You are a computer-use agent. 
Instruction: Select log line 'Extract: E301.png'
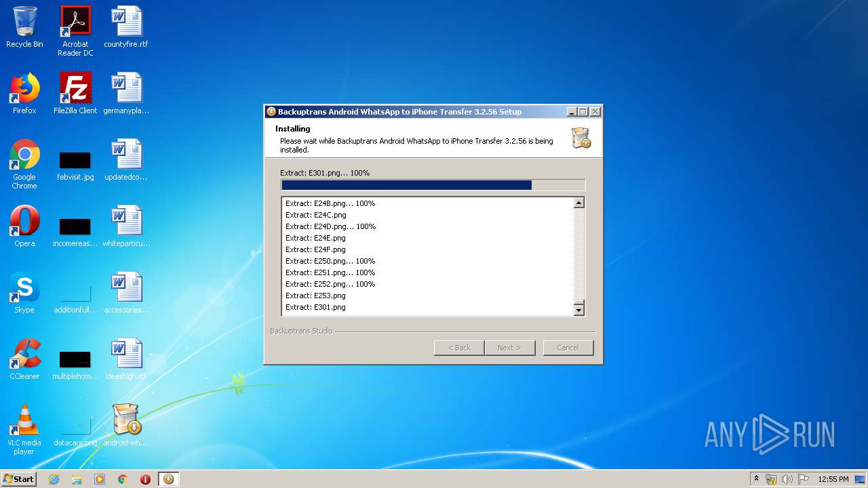[316, 307]
